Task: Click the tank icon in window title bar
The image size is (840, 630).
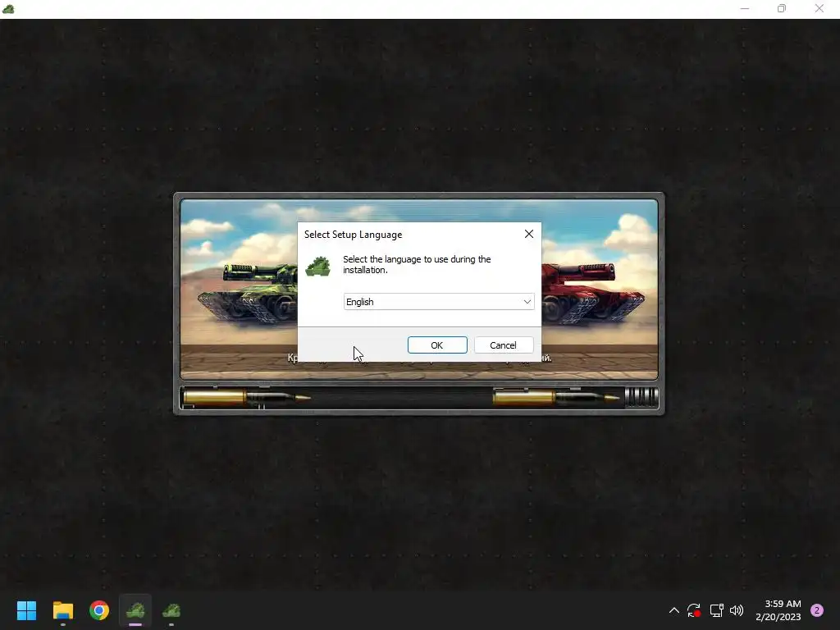Action: (x=8, y=8)
